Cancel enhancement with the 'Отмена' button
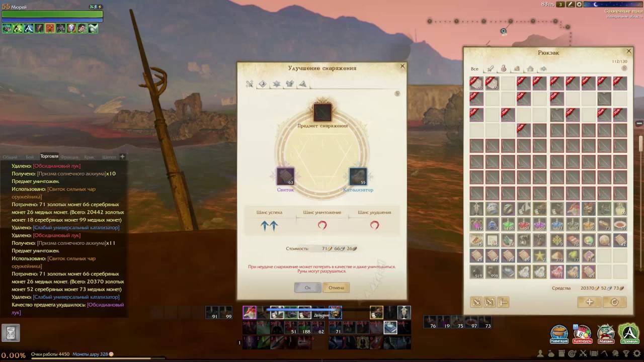Screen dimensions: 644x362 pyautogui.click(x=336, y=288)
